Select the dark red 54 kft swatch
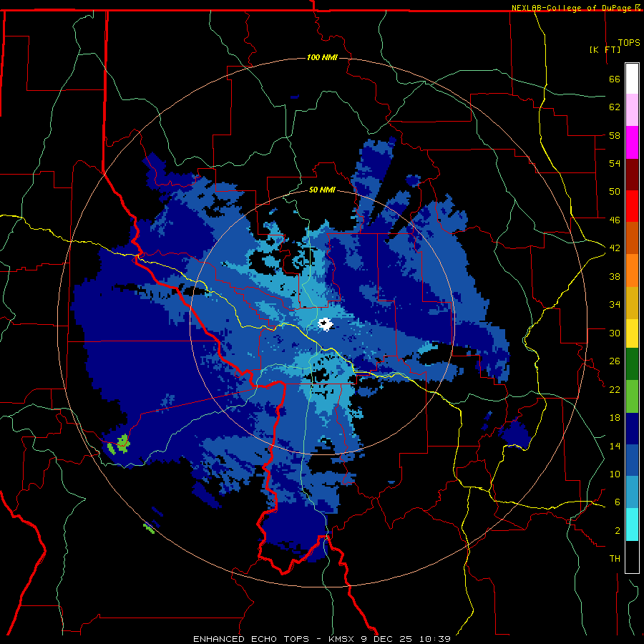Screen dimensions: 644x644 point(632,174)
